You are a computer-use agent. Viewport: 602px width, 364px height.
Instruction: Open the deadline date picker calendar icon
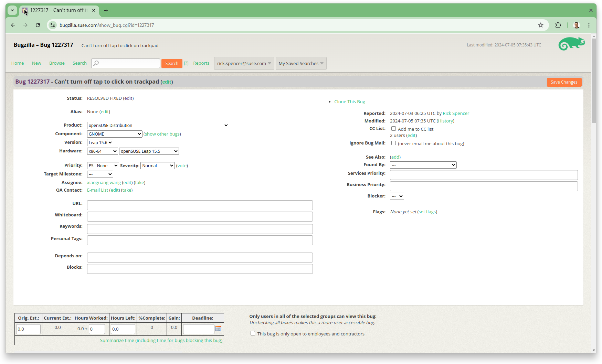[x=218, y=329]
